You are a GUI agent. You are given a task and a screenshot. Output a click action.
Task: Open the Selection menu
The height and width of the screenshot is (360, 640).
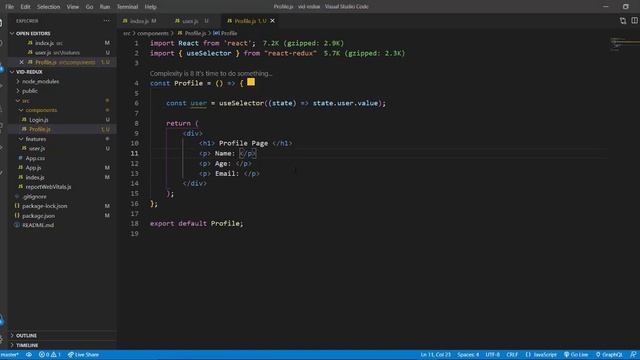click(x=48, y=7)
